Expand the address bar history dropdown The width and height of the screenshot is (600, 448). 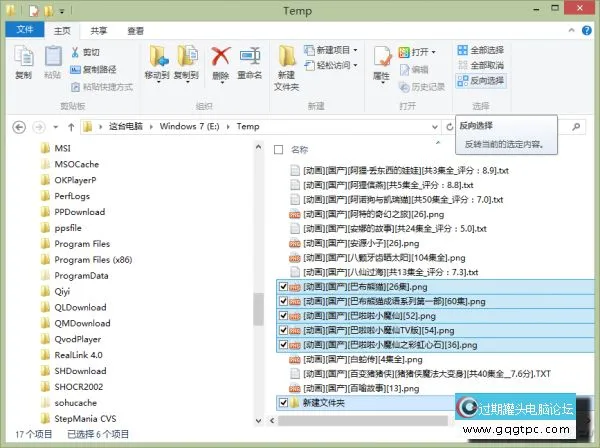435,127
